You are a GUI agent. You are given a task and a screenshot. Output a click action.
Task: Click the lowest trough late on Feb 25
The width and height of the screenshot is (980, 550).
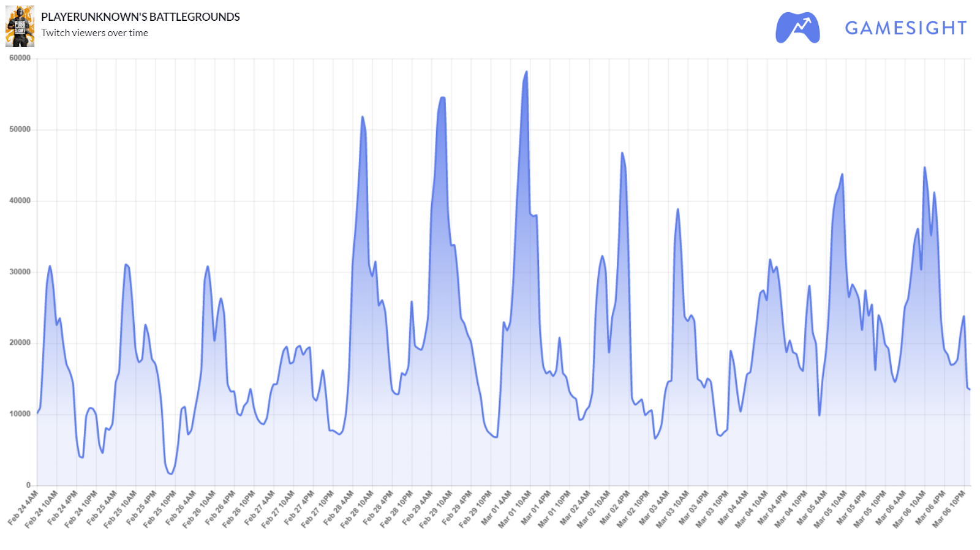pyautogui.click(x=170, y=473)
